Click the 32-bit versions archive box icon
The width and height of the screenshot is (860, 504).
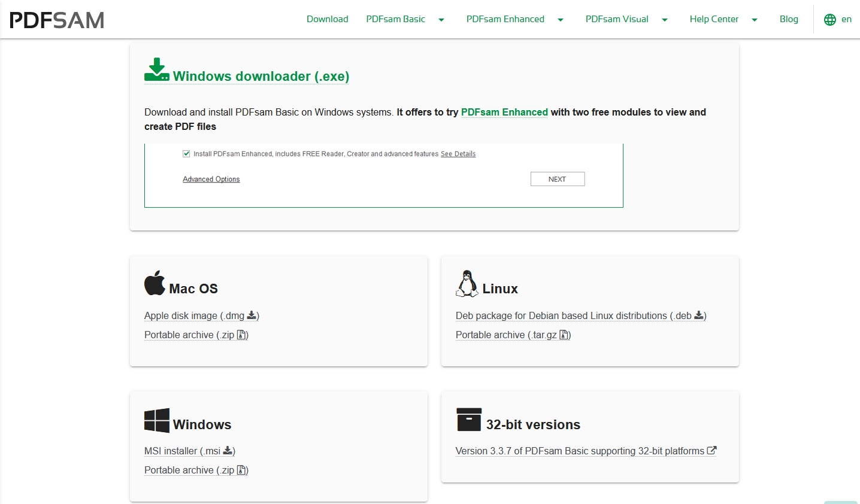(x=468, y=420)
